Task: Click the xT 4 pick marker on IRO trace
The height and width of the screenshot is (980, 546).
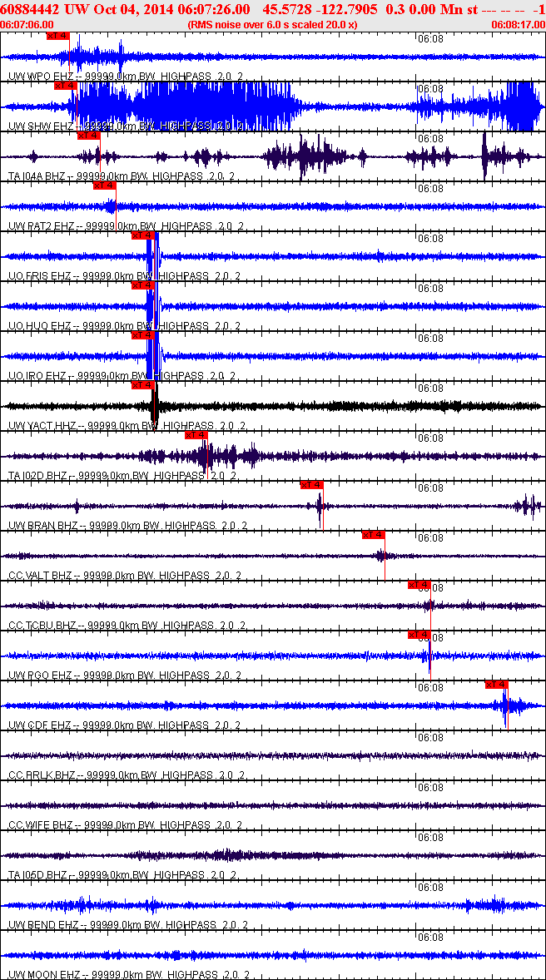Action: (142, 335)
